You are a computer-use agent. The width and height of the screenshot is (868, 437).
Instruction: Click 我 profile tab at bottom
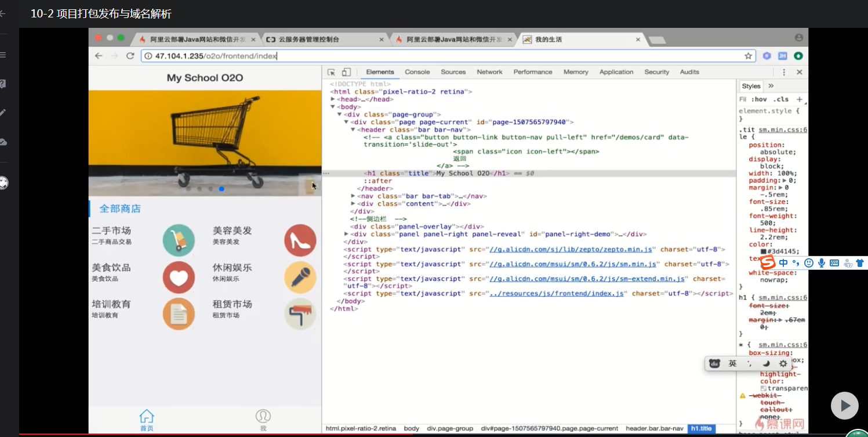pos(263,420)
